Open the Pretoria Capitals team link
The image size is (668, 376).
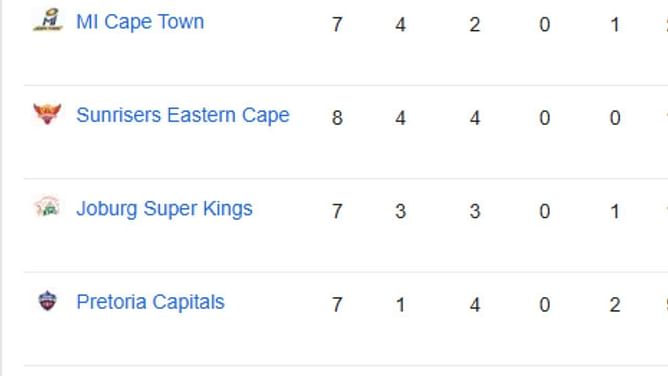150,302
